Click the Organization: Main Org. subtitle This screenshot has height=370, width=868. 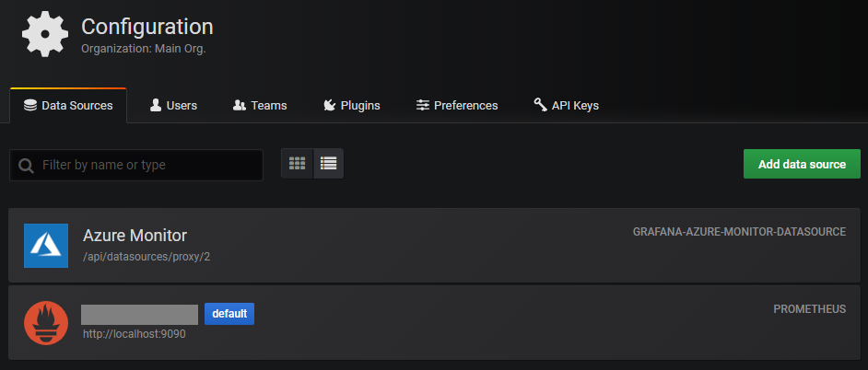[x=144, y=49]
